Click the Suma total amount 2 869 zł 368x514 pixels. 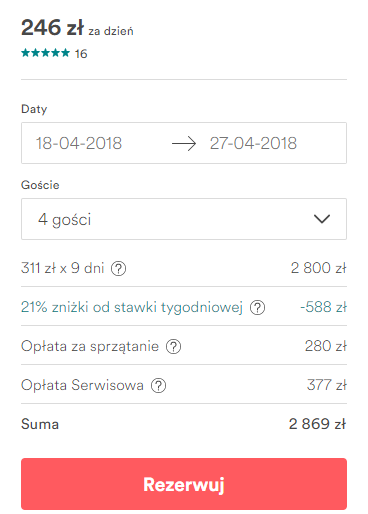coord(317,424)
